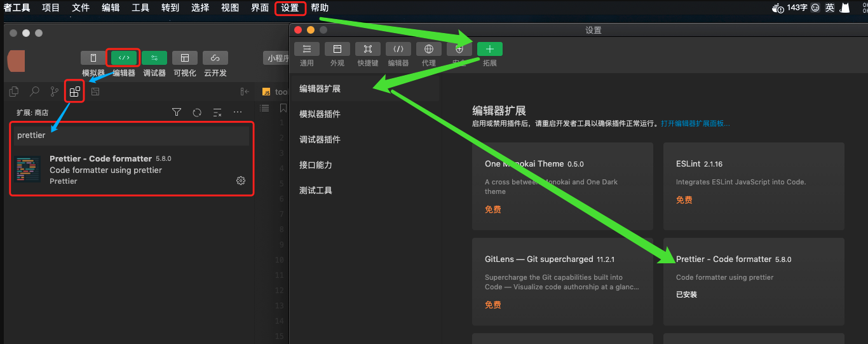Open the One Monokai Theme extension card

pyautogui.click(x=562, y=186)
